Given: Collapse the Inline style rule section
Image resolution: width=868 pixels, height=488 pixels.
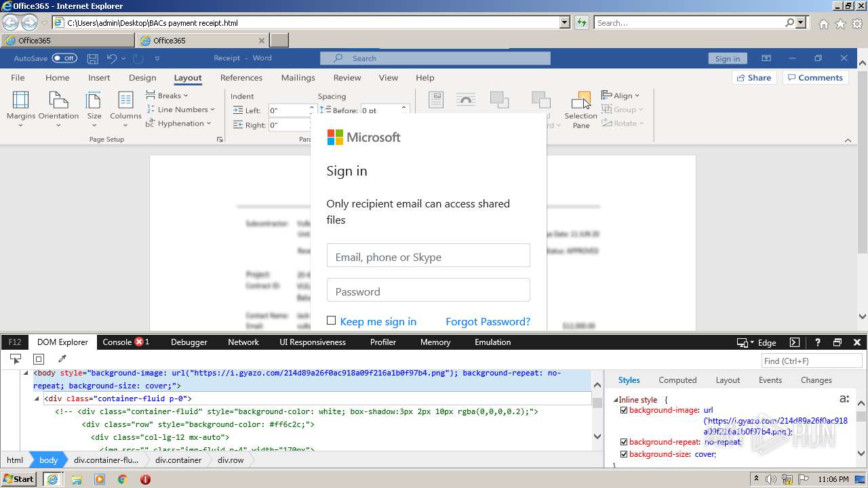Looking at the screenshot, I should [616, 400].
